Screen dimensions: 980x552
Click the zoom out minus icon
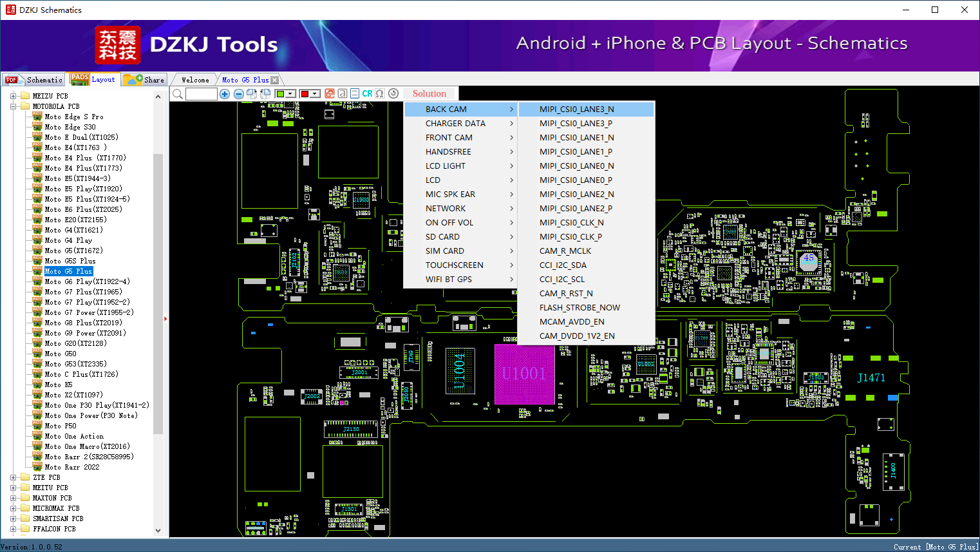click(x=239, y=94)
